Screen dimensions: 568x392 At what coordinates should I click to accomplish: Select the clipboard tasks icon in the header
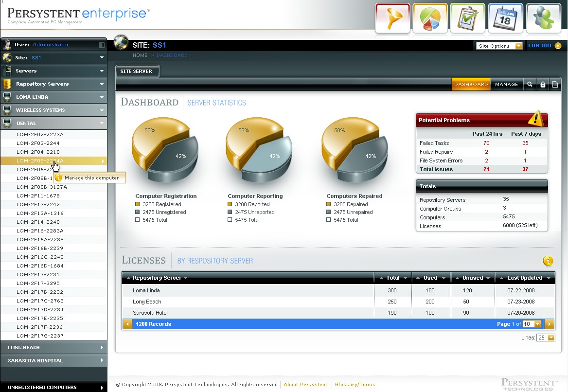tap(467, 18)
